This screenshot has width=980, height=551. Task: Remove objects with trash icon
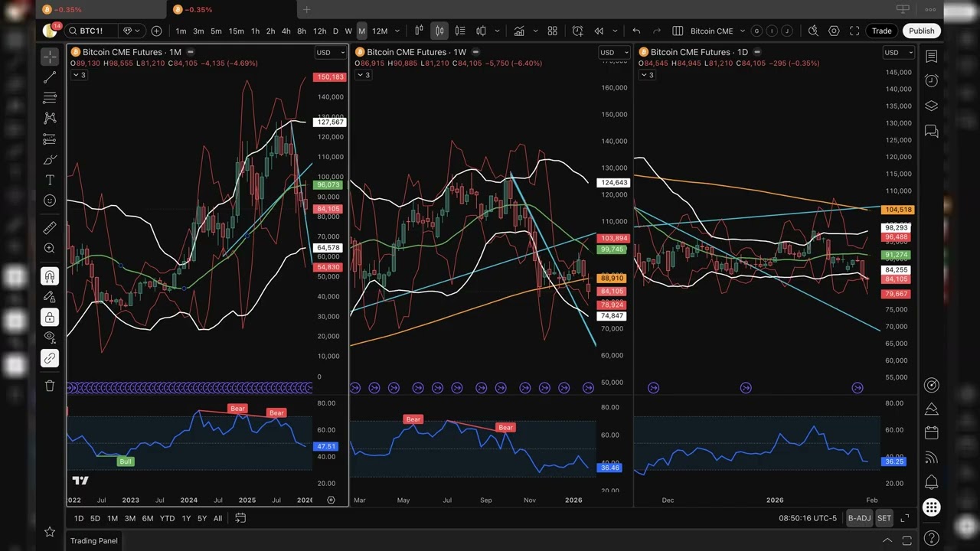(50, 386)
